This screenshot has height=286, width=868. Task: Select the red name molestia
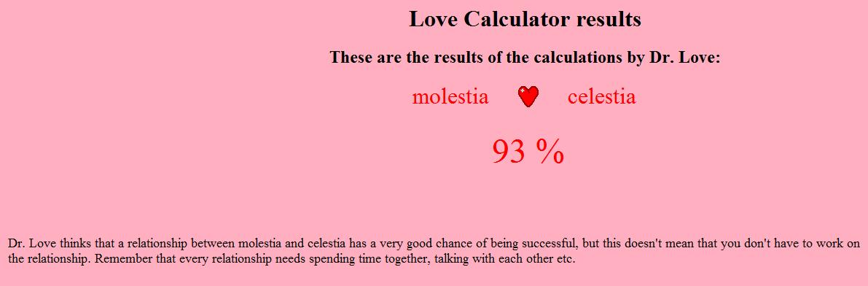[450, 96]
